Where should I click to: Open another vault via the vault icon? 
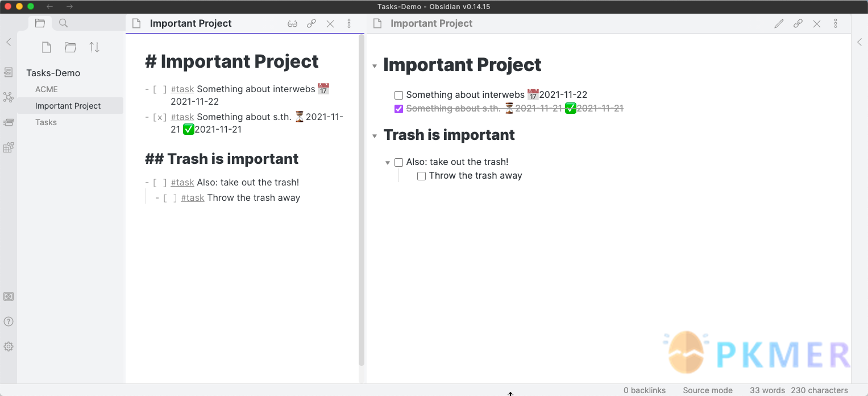pos(9,296)
